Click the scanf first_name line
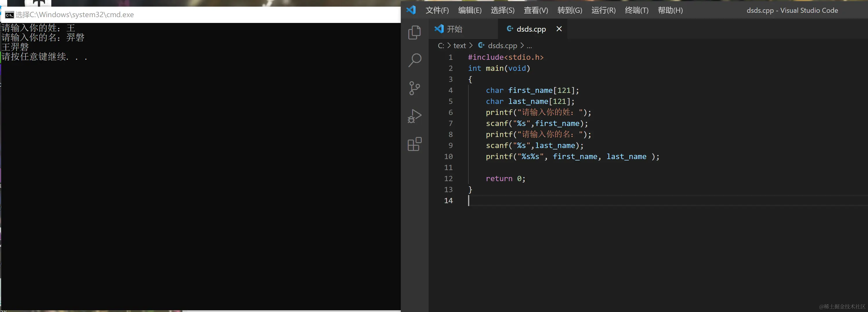Image resolution: width=868 pixels, height=312 pixels. click(537, 123)
